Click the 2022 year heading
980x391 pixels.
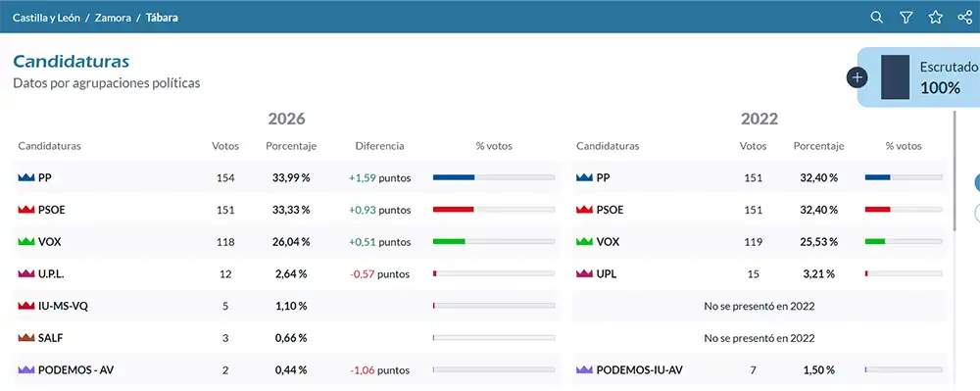pos(759,120)
